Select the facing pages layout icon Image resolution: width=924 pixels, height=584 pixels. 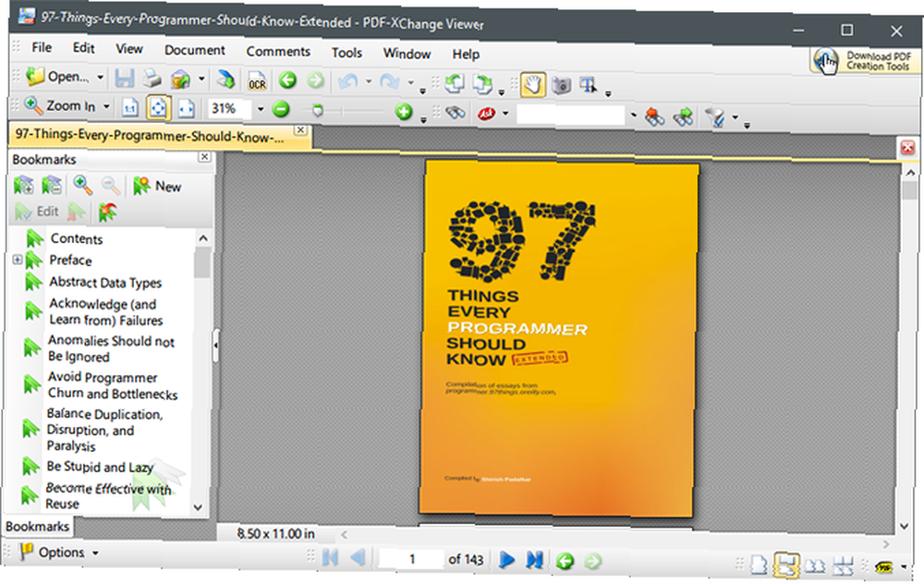click(815, 566)
